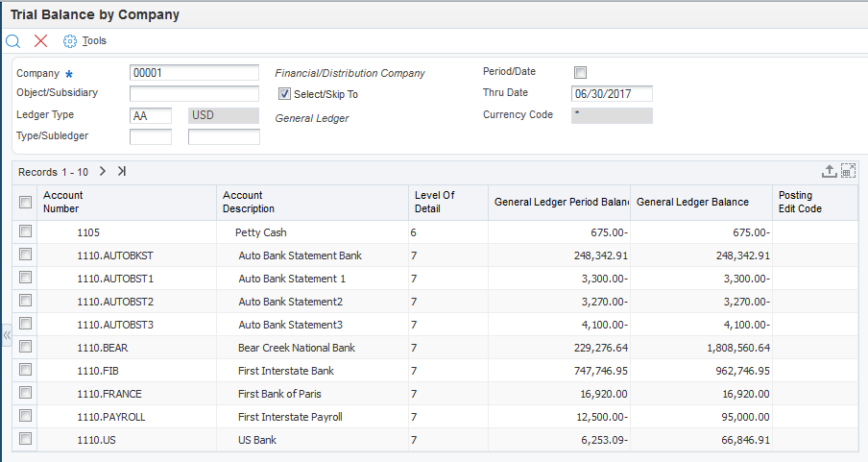Viewport: 868px width, 462px height.
Task: Click into the Company input field
Action: click(x=194, y=73)
